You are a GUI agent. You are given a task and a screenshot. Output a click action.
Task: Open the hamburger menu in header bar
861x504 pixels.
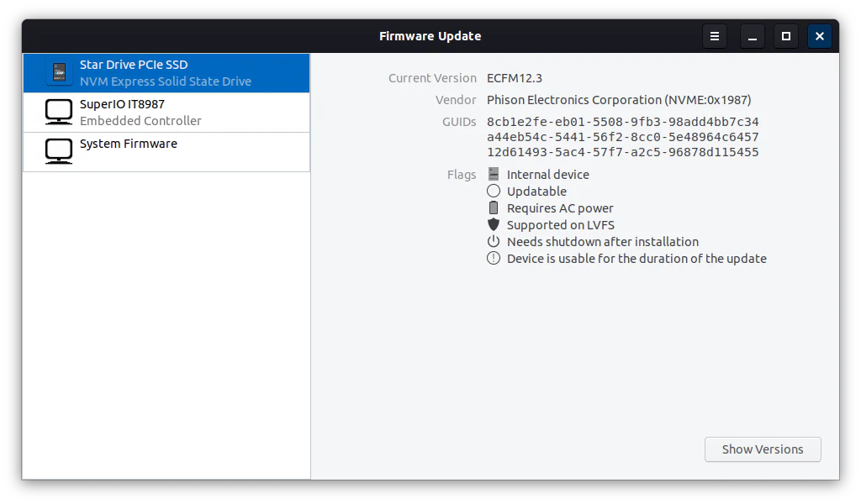[715, 36]
